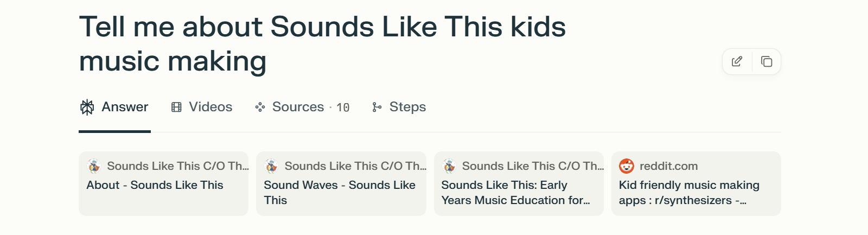Open the 'About - Sounds Like This' source
The width and height of the screenshot is (868, 235).
(155, 186)
